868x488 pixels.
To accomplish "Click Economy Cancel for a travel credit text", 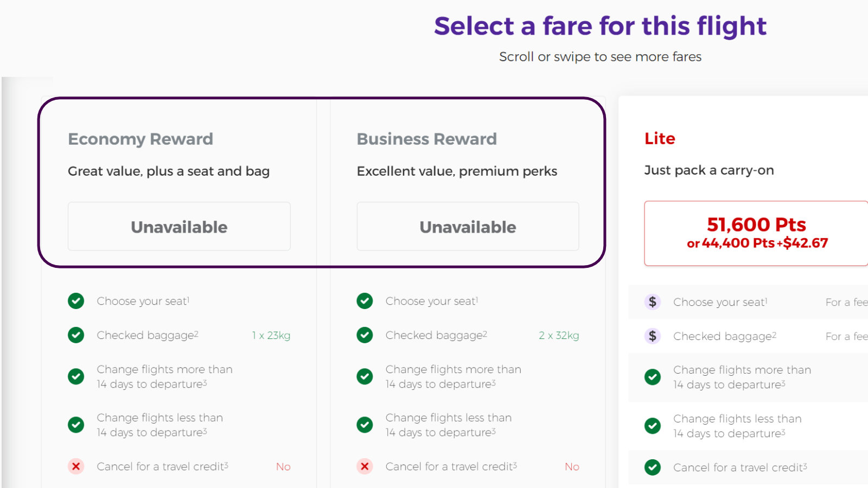I will [162, 466].
